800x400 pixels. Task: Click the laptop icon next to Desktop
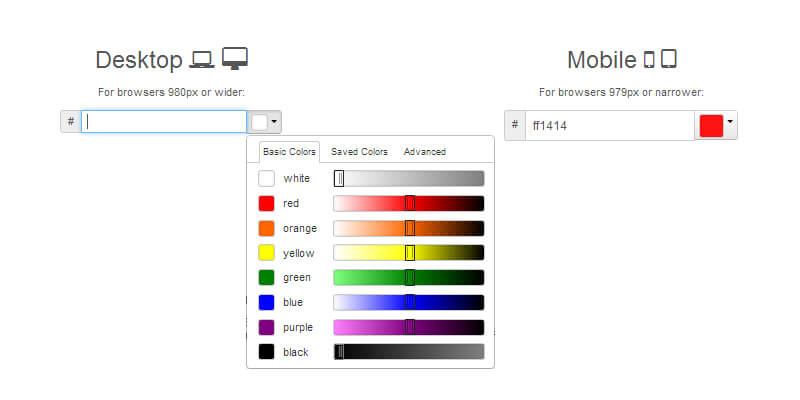coord(202,60)
